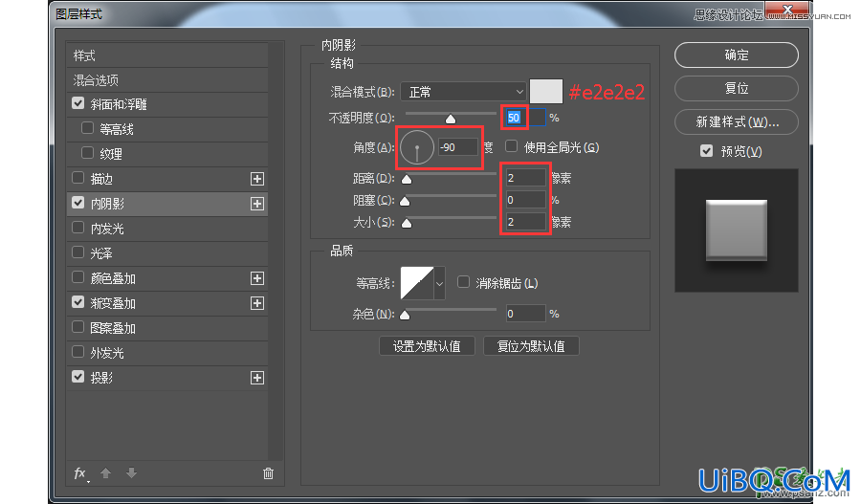
Task: Click the 阻塞 choke slider handle
Action: click(405, 202)
